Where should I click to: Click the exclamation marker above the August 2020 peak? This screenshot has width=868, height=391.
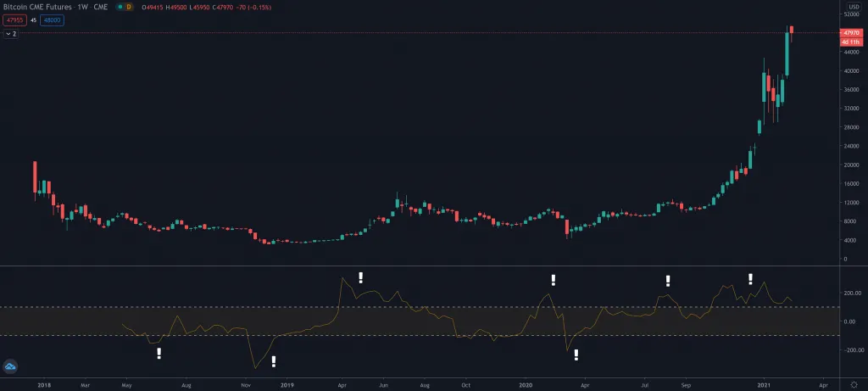668,281
